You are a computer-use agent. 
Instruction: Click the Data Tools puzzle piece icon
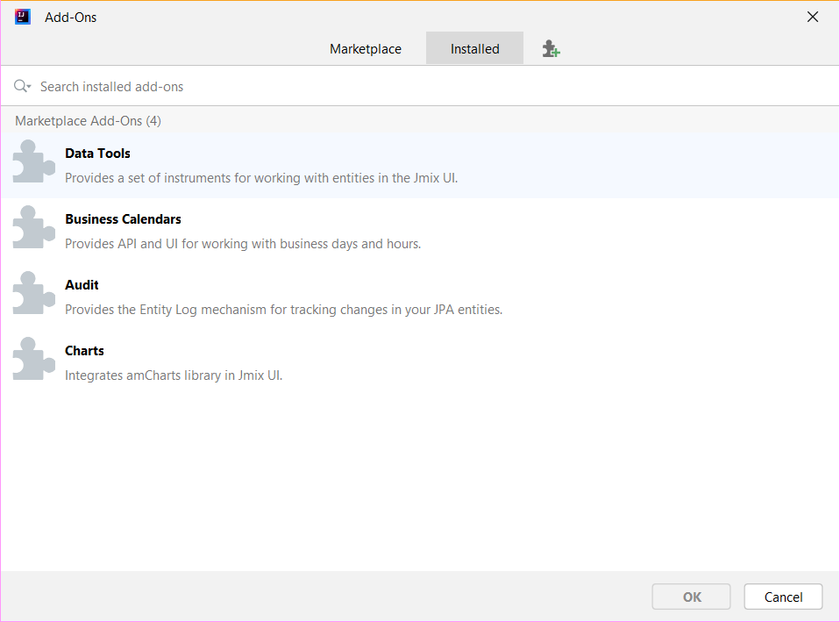[33, 161]
